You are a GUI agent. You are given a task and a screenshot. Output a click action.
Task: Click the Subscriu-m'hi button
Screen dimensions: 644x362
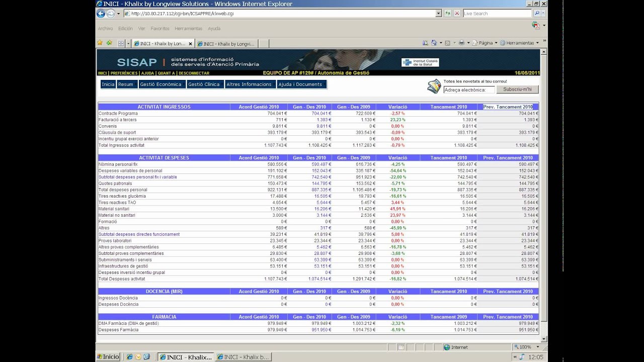click(517, 89)
